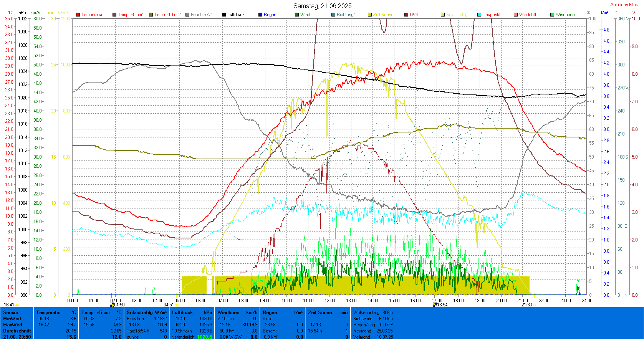Click the 'Luftdruck hPa' column header
Viewport: 644px width, 339px height.
[x=192, y=313]
